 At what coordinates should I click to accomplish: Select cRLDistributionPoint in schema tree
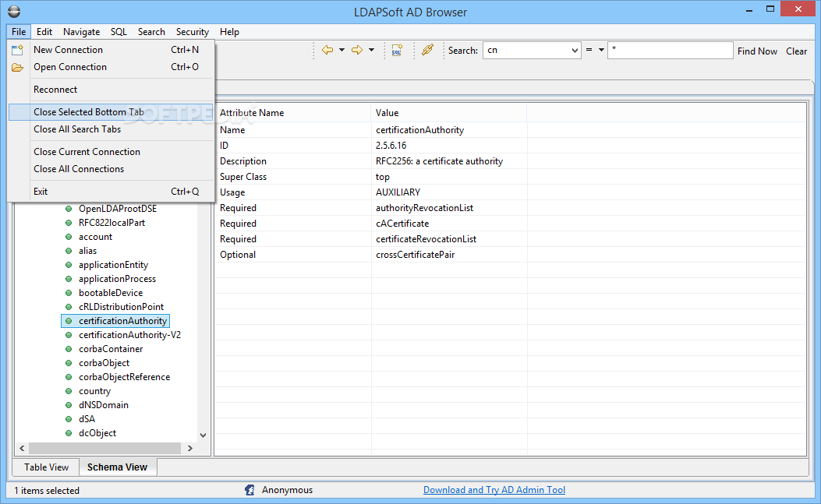tap(121, 307)
